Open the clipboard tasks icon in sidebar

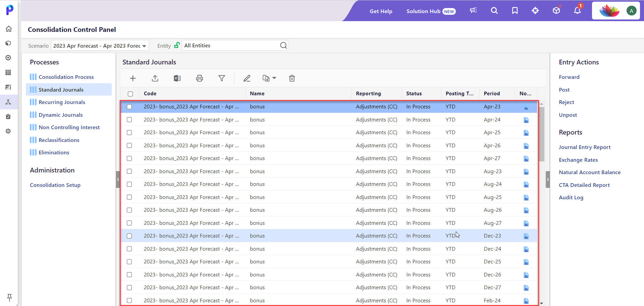(8, 116)
